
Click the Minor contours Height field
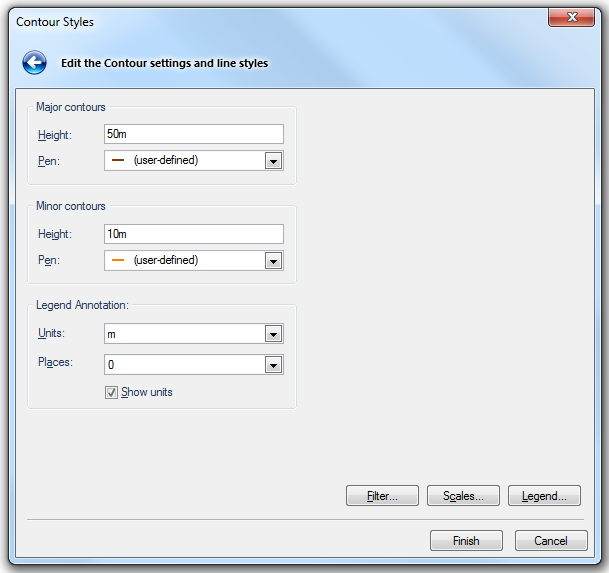click(193, 234)
